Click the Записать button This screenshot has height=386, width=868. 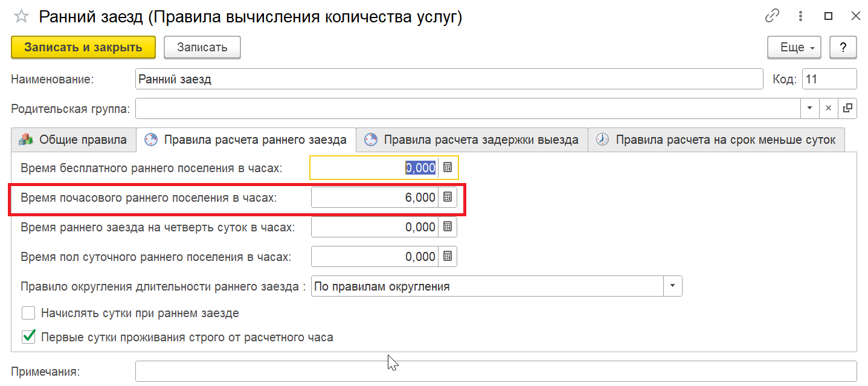coord(202,47)
